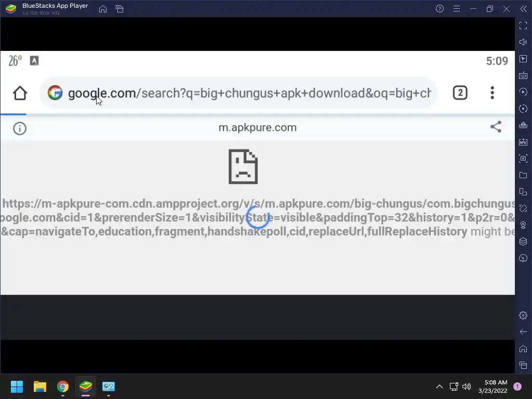Click the recent apps icon in side toolbar
The image size is (532, 399).
[x=523, y=365]
